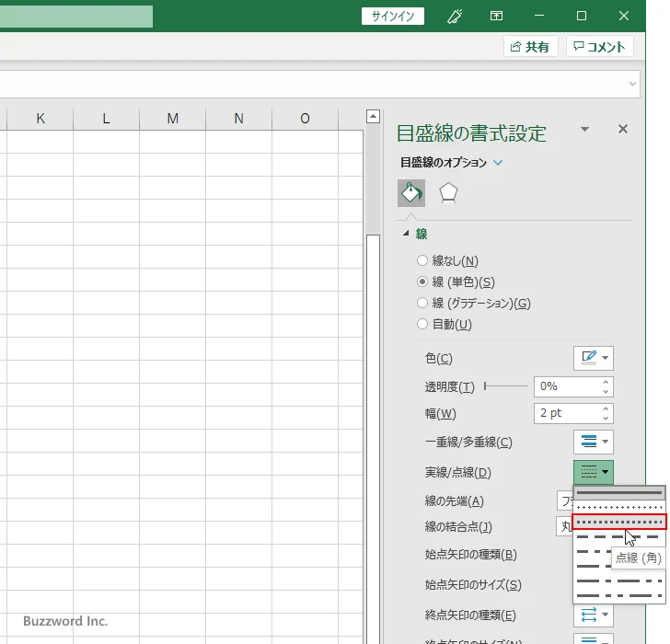Decrease the line width with the down spinner
Image resolution: width=670 pixels, height=644 pixels.
click(x=606, y=418)
